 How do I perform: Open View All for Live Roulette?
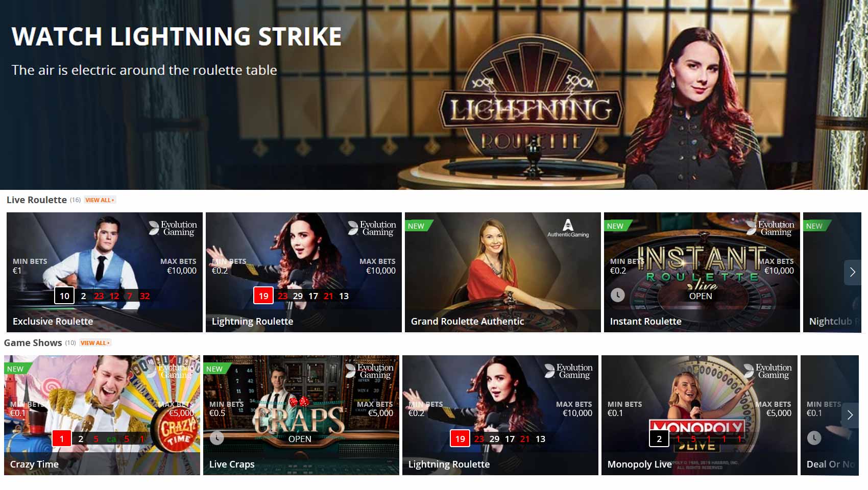click(x=100, y=200)
